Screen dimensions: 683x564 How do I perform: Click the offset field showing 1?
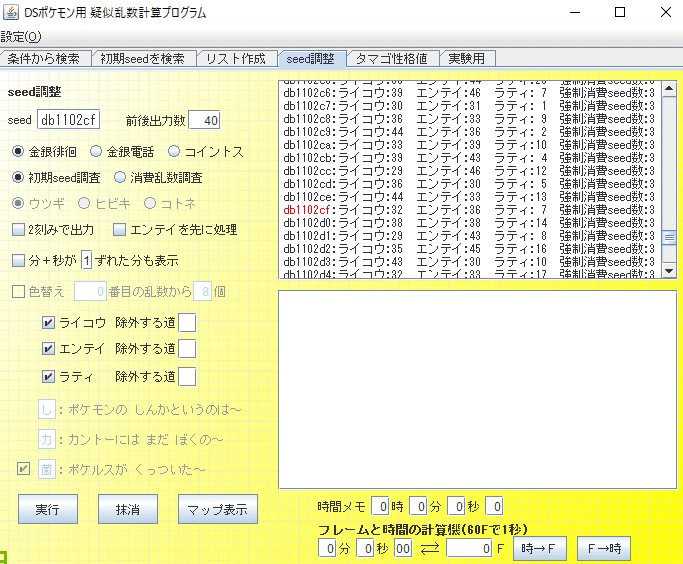(87, 260)
